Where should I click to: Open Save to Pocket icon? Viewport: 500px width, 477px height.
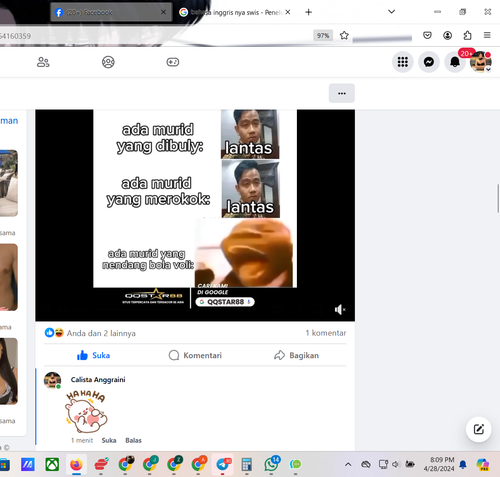tap(427, 35)
